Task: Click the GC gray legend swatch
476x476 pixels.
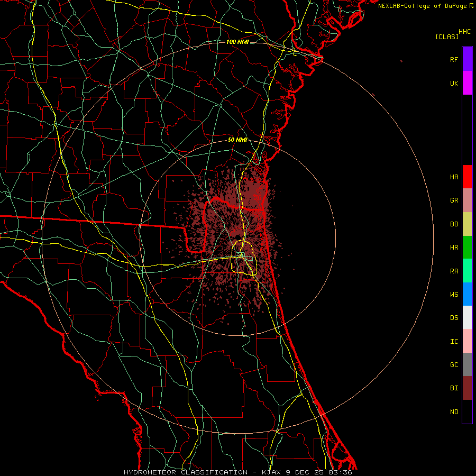Action: (x=467, y=364)
